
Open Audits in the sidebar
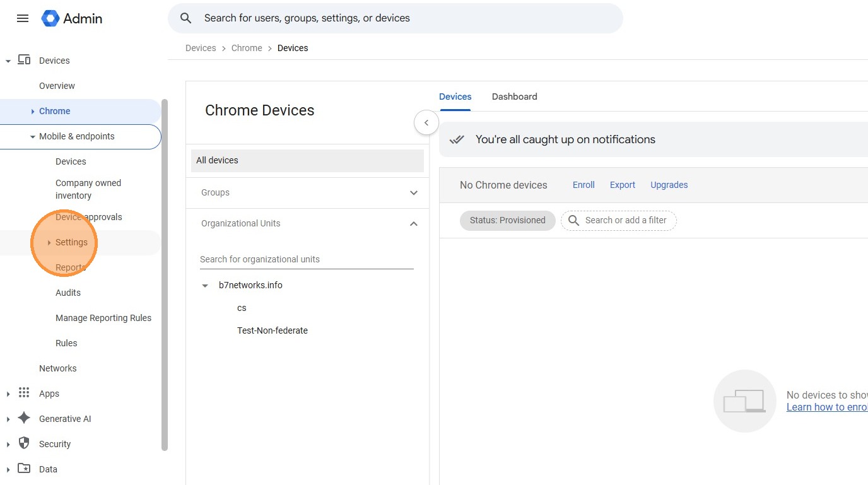(67, 293)
